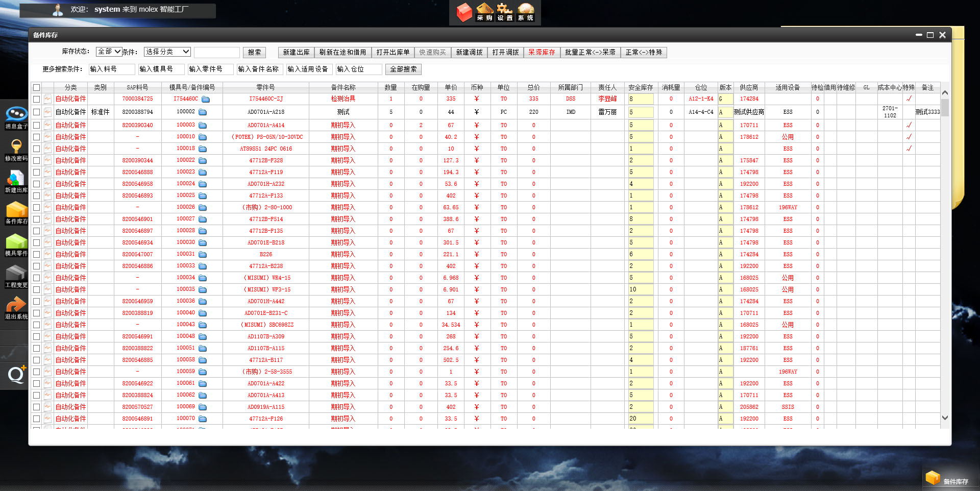The width and height of the screenshot is (980, 491).
Task: Tick the select-all checkbox in table header
Action: (36, 88)
